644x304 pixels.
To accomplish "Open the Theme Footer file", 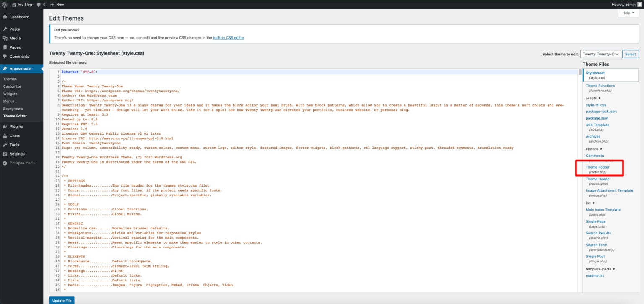I will [597, 167].
